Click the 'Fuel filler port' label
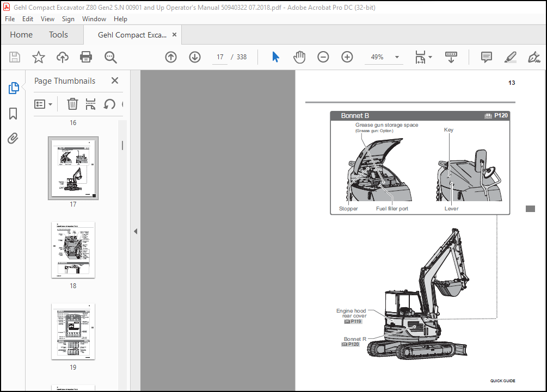Viewport: 547px width, 392px height. [392, 208]
